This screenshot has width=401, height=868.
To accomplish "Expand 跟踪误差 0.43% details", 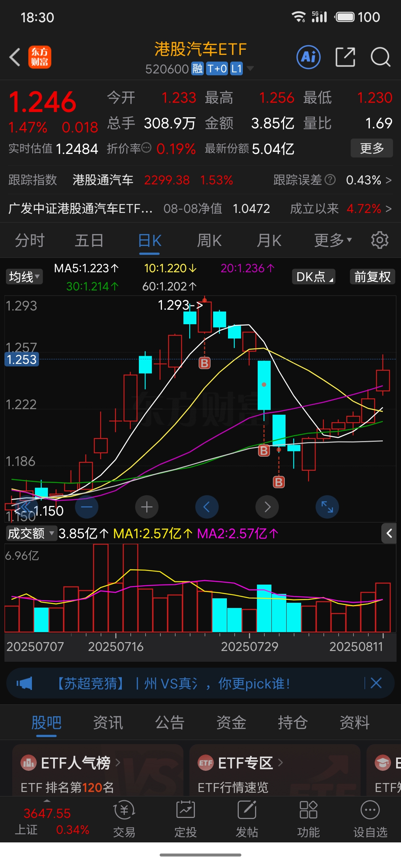I will (388, 180).
